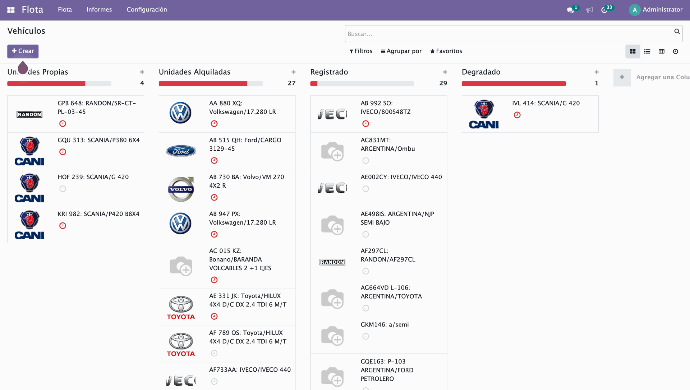This screenshot has width=690, height=390.
Task: Toggle activity clock on AA 880 XQ Volkswagen card
Action: (214, 124)
